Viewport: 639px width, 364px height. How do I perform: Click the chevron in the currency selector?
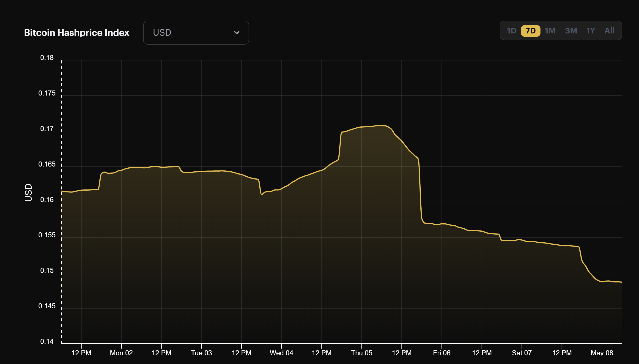pos(237,33)
